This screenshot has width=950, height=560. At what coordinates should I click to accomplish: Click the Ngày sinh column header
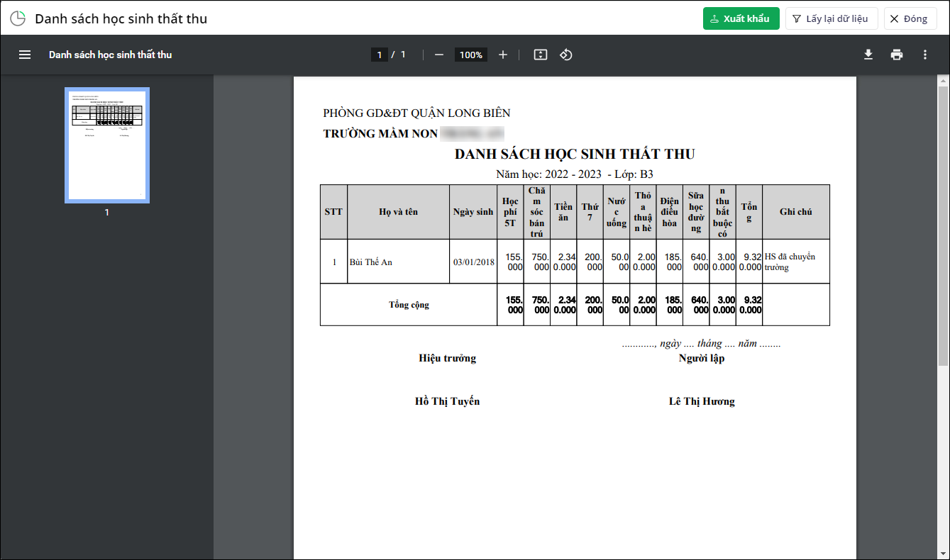point(473,212)
